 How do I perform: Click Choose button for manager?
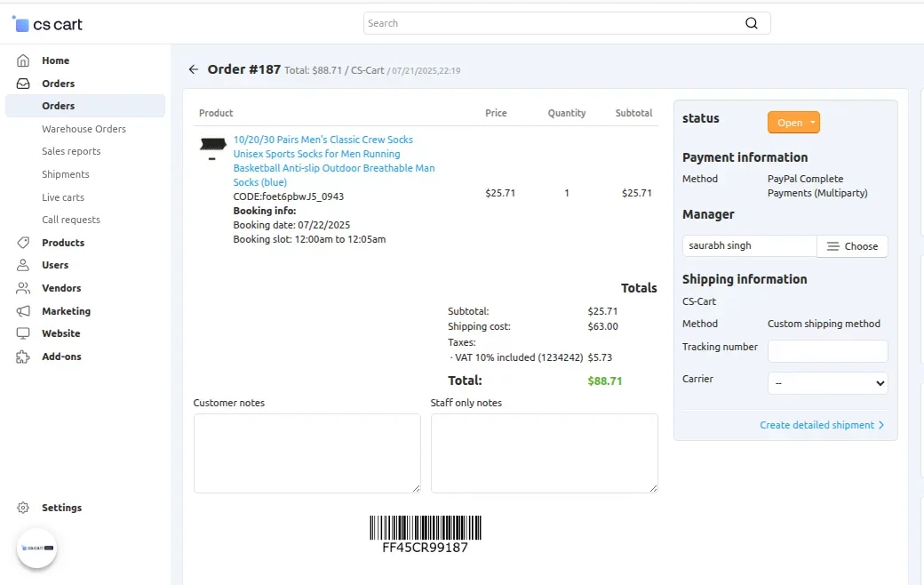[x=852, y=246]
